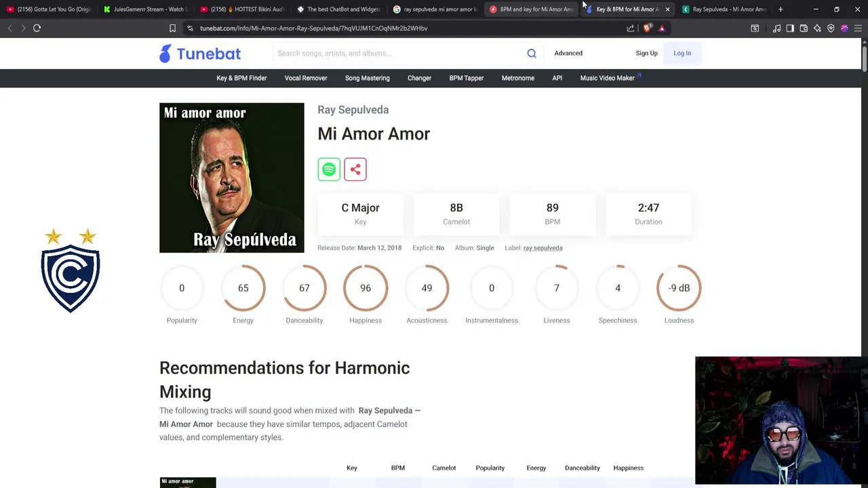The image size is (868, 488).
Task: Open the Brave music playlist icon
Action: tap(776, 28)
